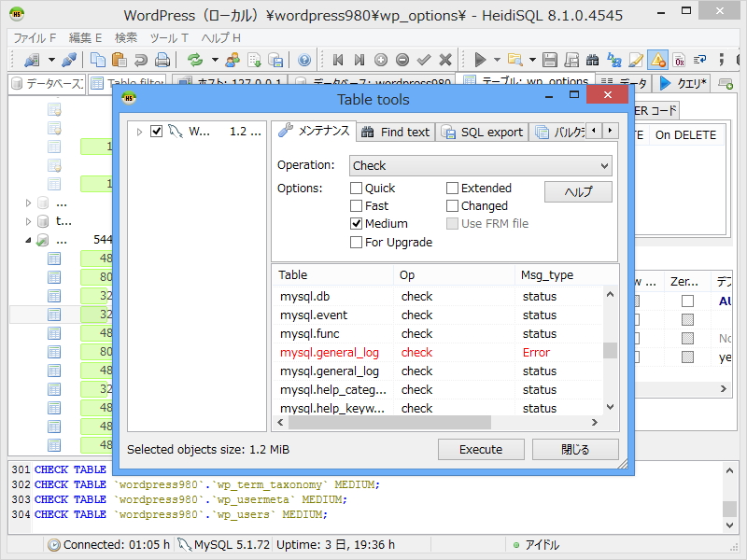Click the find and replace icon
The width and height of the screenshot is (747, 560).
tap(614, 60)
